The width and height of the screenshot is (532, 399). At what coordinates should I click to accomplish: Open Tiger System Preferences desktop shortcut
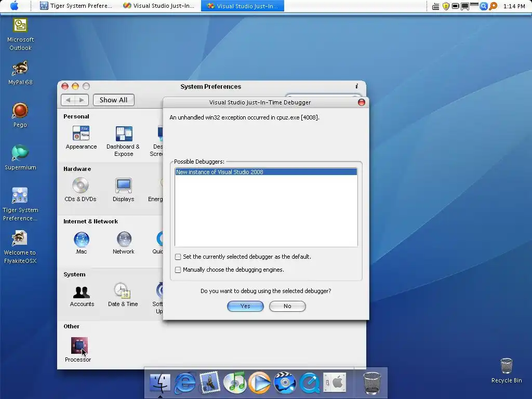(20, 204)
